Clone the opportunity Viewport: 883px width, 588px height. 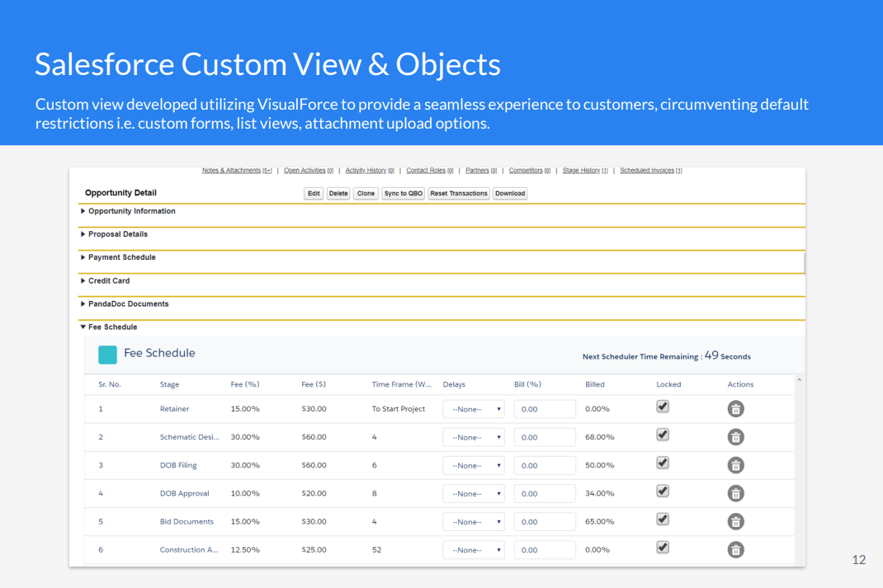tap(366, 194)
